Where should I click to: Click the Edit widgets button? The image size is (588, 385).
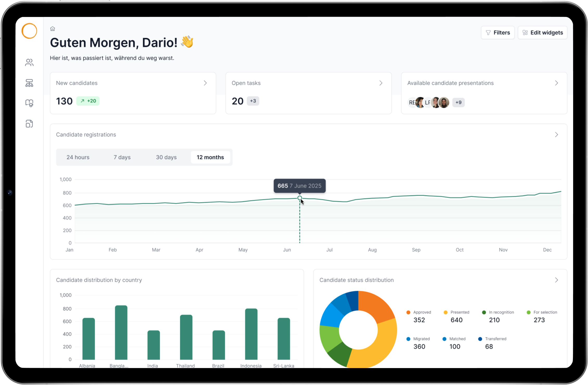pos(543,33)
